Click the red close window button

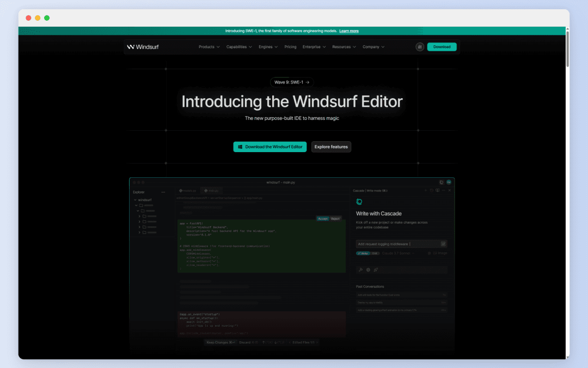coord(28,18)
